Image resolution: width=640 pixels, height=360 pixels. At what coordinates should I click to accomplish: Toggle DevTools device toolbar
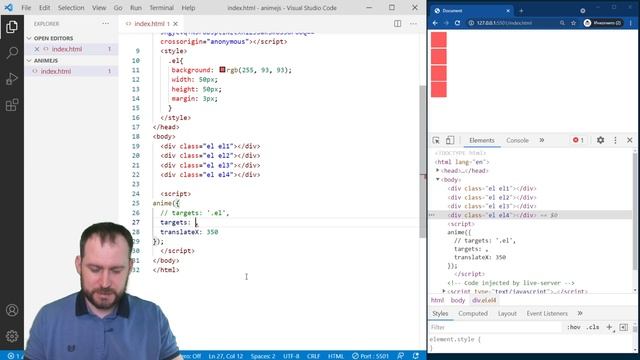[450, 140]
